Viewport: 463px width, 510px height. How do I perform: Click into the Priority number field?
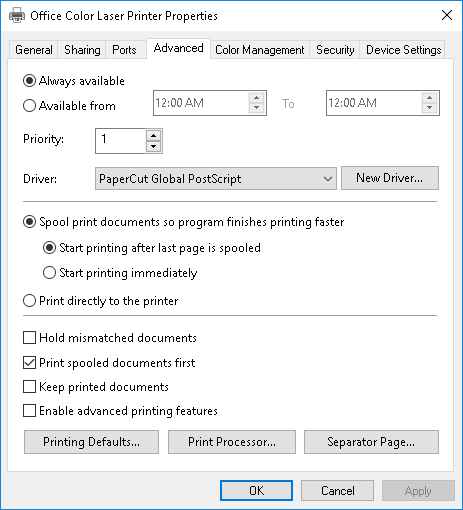(x=121, y=141)
